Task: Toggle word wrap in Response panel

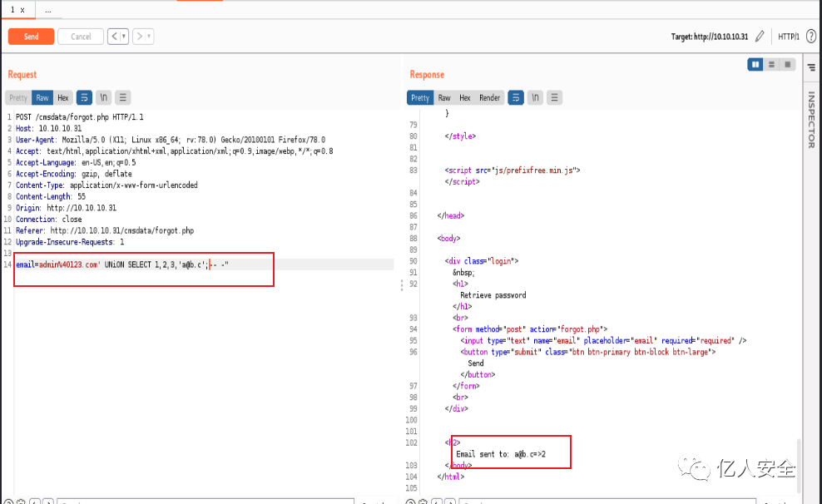Action: click(x=515, y=97)
